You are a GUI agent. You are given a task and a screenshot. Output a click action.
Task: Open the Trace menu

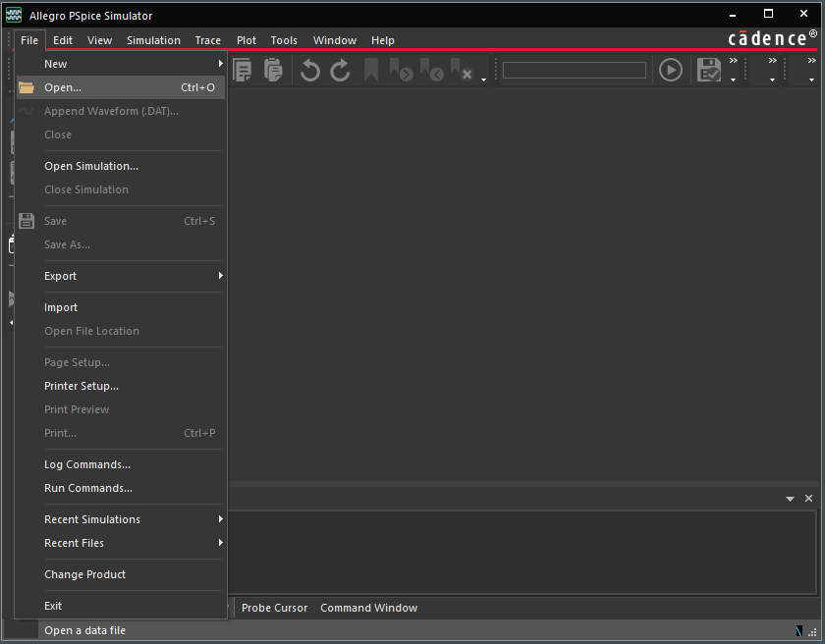[207, 40]
